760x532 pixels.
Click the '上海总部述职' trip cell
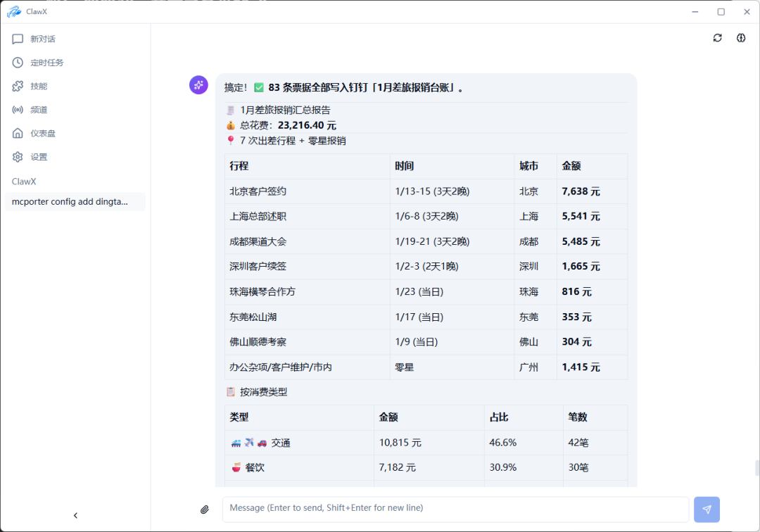(x=308, y=217)
